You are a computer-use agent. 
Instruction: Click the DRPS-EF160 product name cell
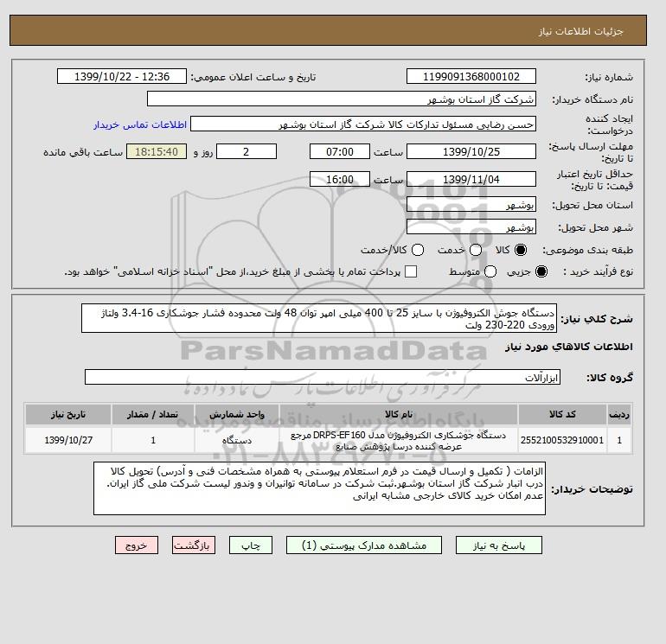pos(399,440)
